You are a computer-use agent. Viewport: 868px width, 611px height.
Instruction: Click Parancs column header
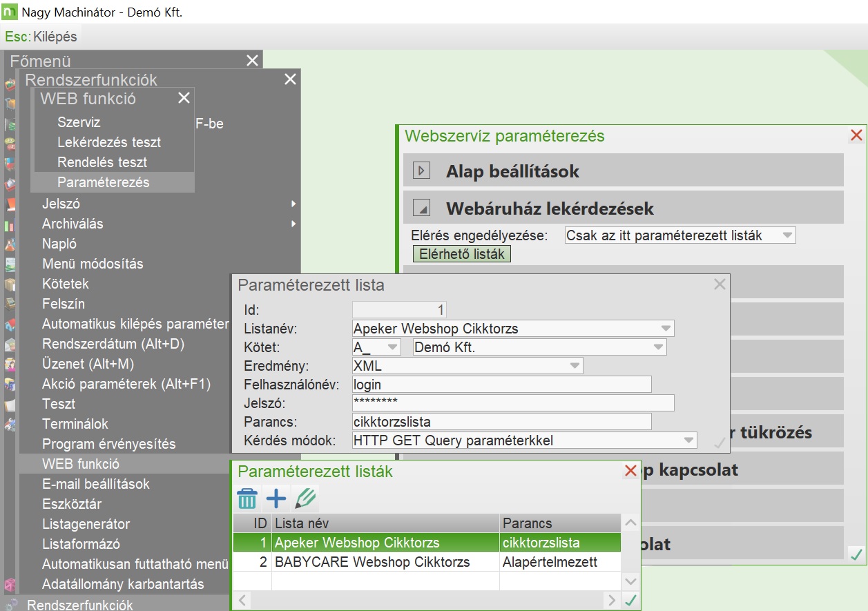(x=560, y=523)
